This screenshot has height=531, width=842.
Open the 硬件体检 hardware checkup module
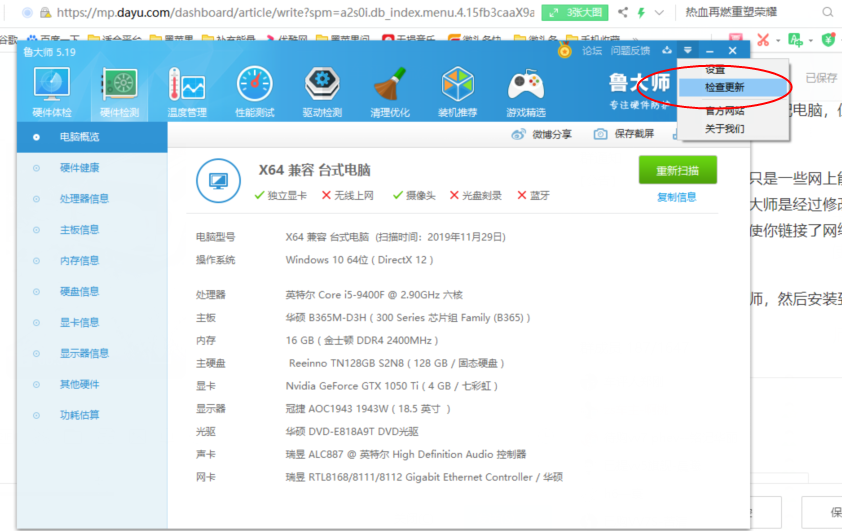click(x=52, y=92)
